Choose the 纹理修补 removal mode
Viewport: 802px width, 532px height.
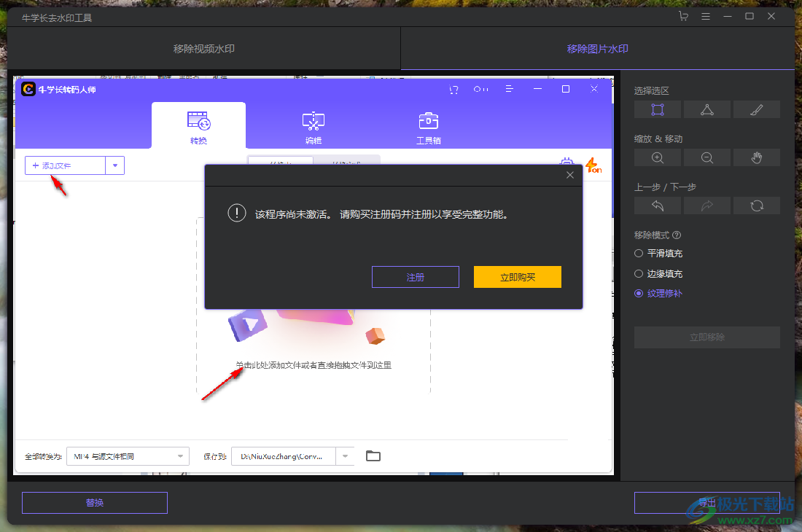[658, 294]
